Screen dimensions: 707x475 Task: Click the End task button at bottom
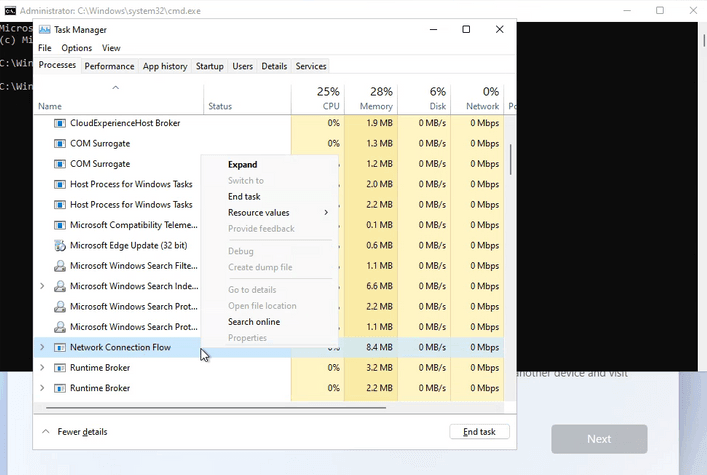click(x=479, y=432)
